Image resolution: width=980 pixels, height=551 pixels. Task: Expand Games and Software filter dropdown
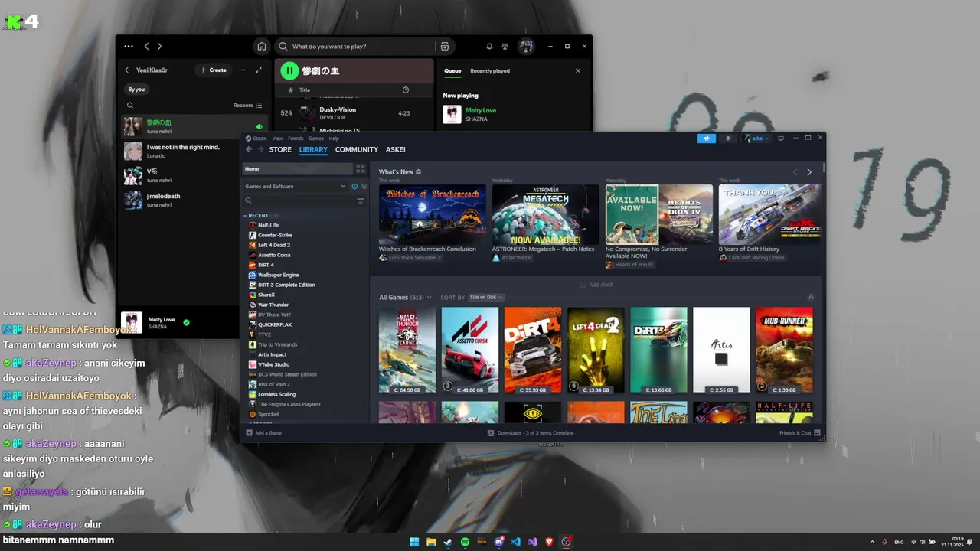pyautogui.click(x=295, y=187)
